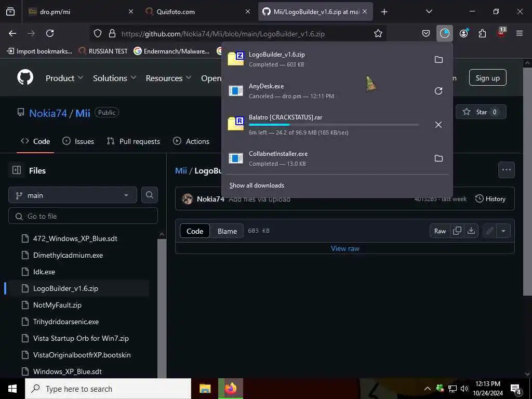Screen dimensions: 532x399
Task: Open File Explorer from the taskbar
Action: pos(205,389)
